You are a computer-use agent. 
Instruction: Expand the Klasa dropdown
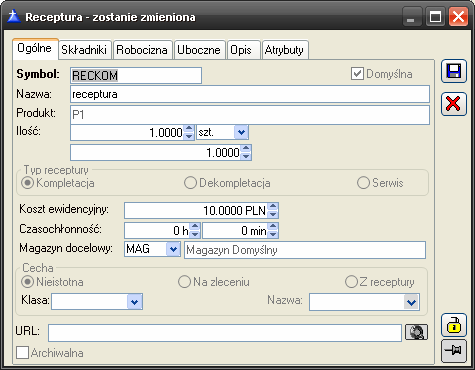(x=135, y=302)
